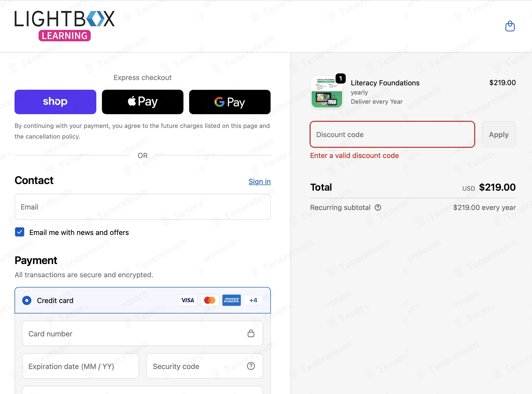Viewport: 532px width, 394px height.
Task: Select the Credit card radio option
Action: point(27,300)
